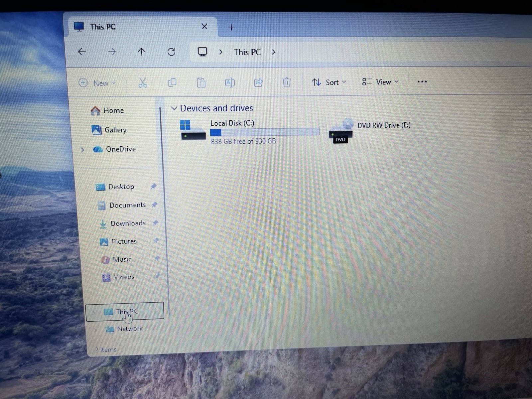Expand the OneDrive tree node
Screen dimensions: 532x399
click(x=82, y=150)
